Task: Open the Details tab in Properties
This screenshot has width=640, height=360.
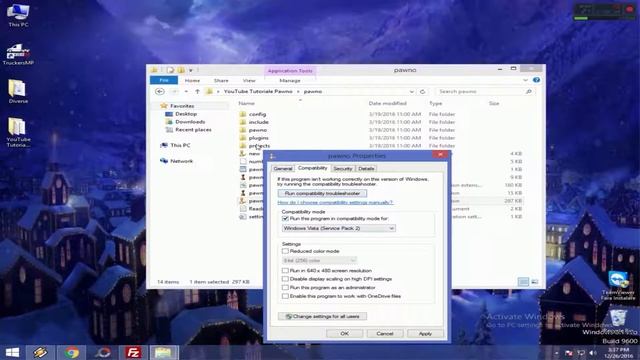Action: click(366, 169)
